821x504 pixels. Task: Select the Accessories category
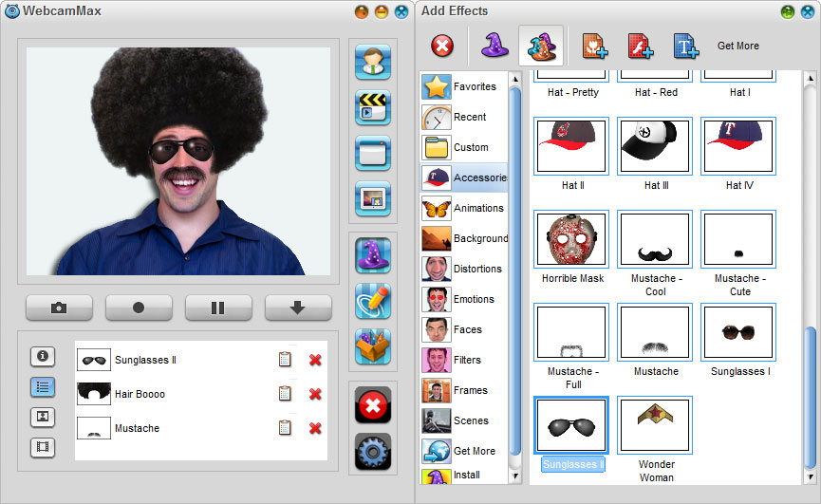tap(465, 177)
